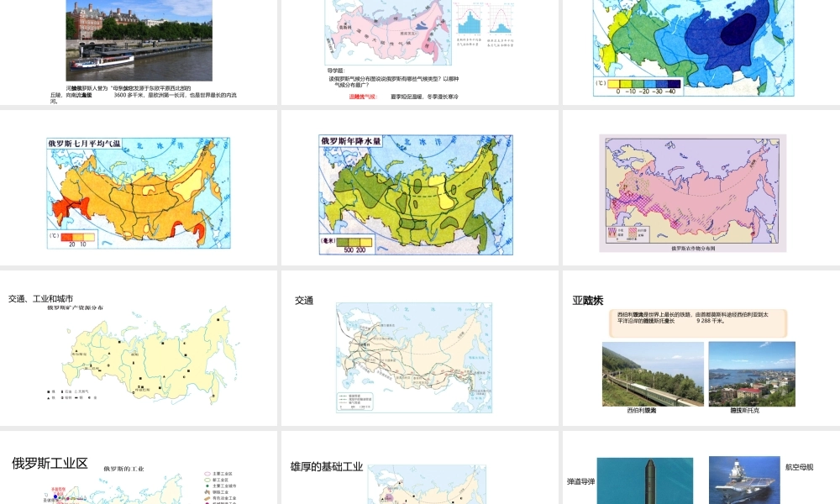Click the ballistic missile image
The width and height of the screenshot is (840, 504).
(x=645, y=480)
